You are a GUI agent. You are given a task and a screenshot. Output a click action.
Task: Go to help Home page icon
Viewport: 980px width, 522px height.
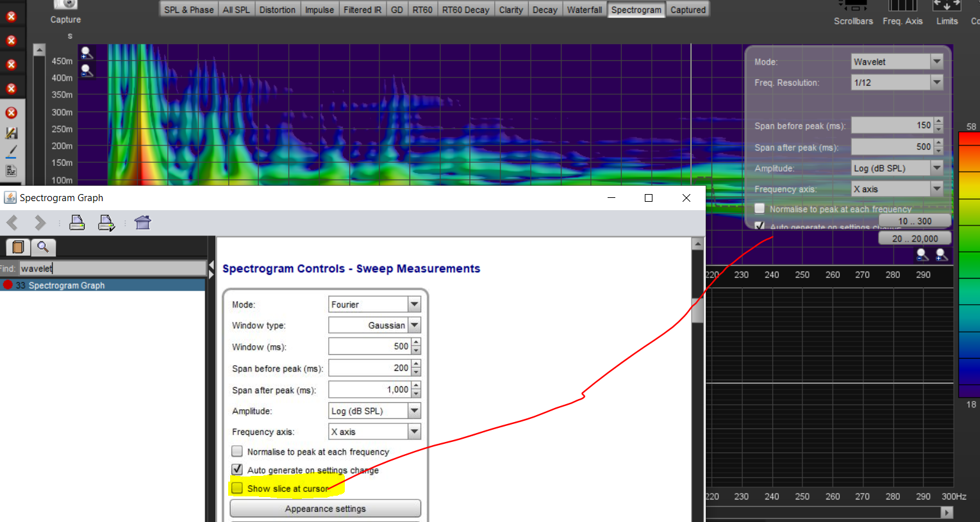click(142, 222)
